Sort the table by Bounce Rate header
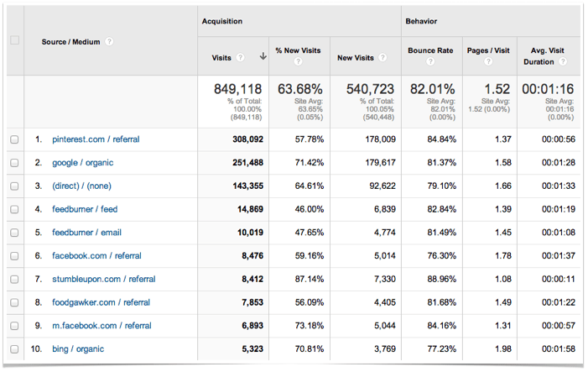The image size is (588, 372). 430,50
